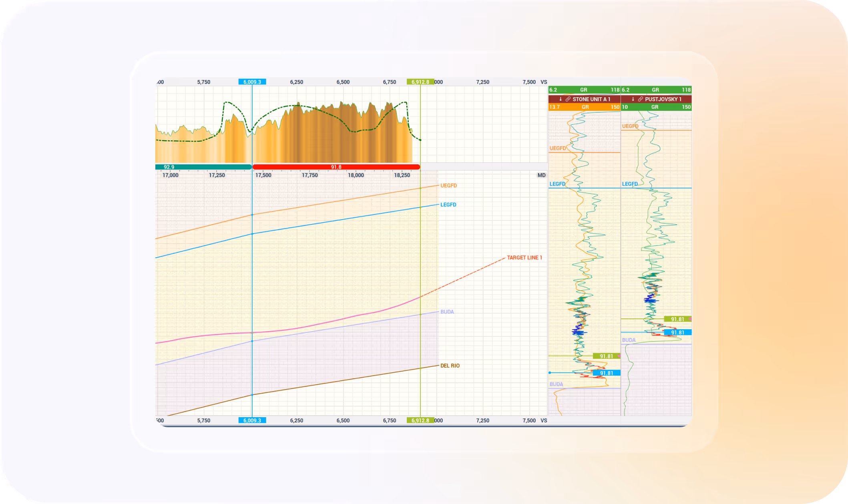
Task: Click pink arrow on Stone Unit green 91.81 marker
Action: click(x=619, y=356)
